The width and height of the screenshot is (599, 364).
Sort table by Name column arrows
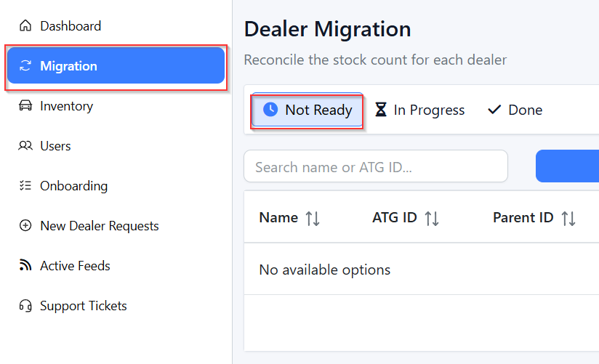(x=313, y=218)
